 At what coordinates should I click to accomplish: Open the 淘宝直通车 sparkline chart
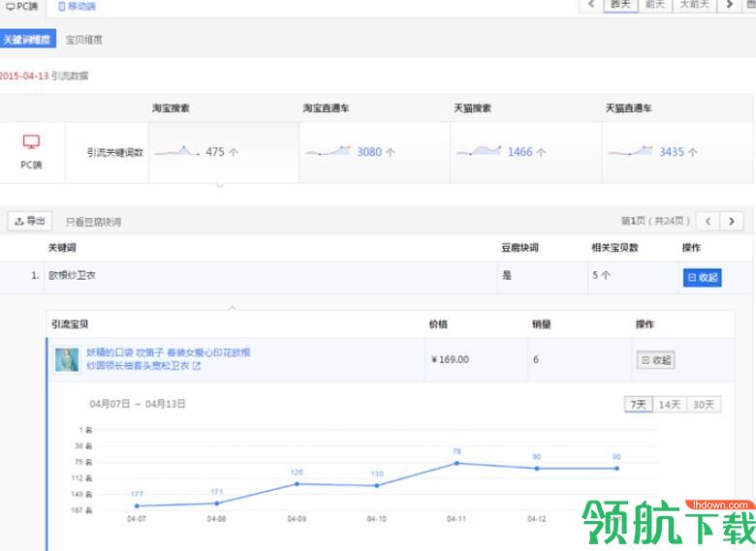(328, 151)
